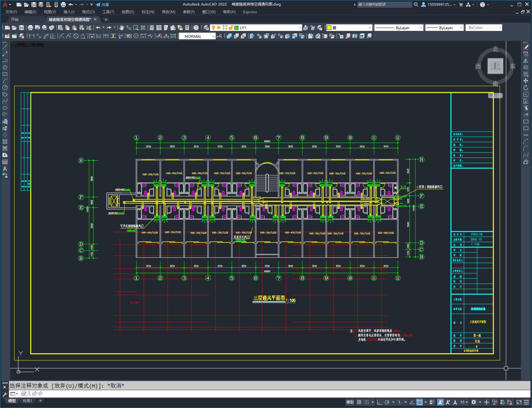Select the Multiline Text tool

click(x=5, y=169)
